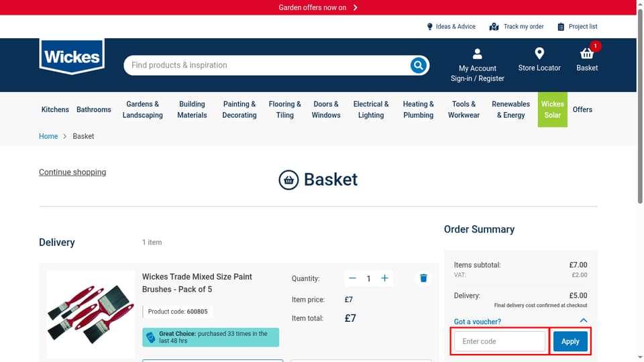644x362 pixels.
Task: Click Final delivery cost confirmed note
Action: (541, 306)
